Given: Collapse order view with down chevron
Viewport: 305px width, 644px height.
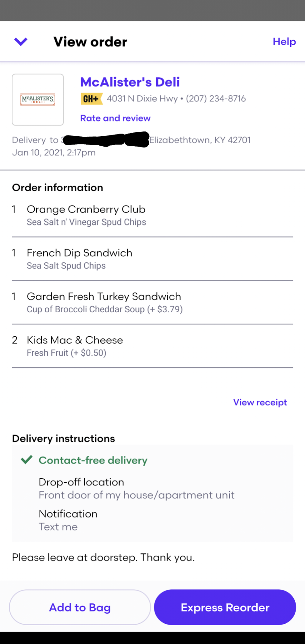Looking at the screenshot, I should (21, 42).
